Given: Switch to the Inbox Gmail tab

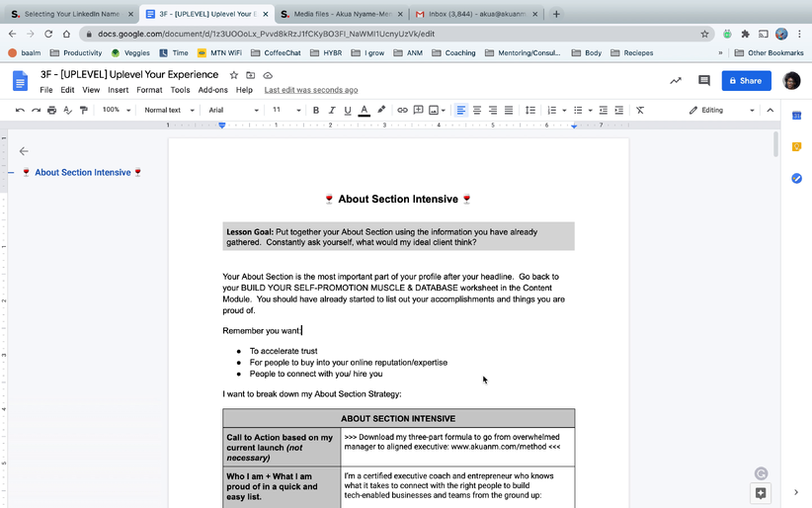Looking at the screenshot, I should click(x=476, y=14).
